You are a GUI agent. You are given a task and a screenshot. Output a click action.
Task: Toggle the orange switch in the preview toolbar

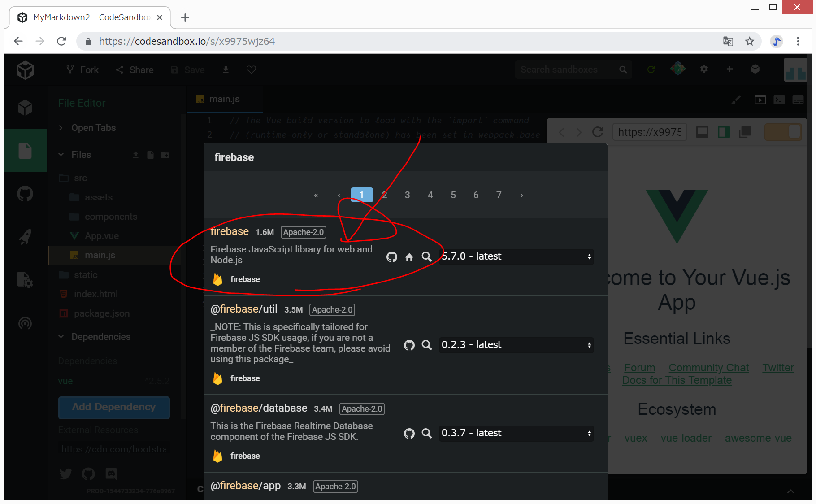(x=783, y=132)
